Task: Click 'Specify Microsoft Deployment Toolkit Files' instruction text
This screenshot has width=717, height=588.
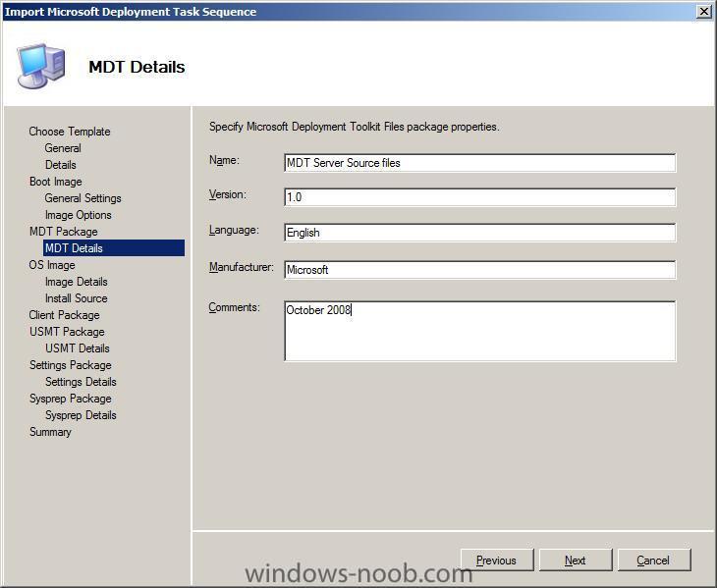Action: pyautogui.click(x=354, y=127)
